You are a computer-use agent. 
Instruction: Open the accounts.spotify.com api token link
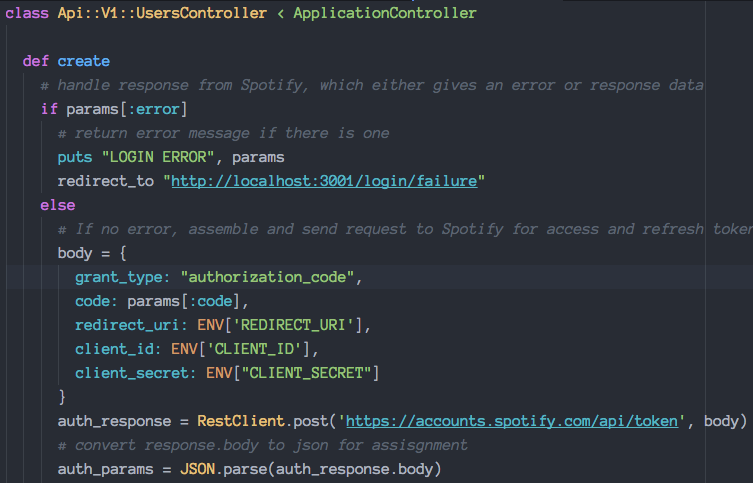click(x=512, y=422)
